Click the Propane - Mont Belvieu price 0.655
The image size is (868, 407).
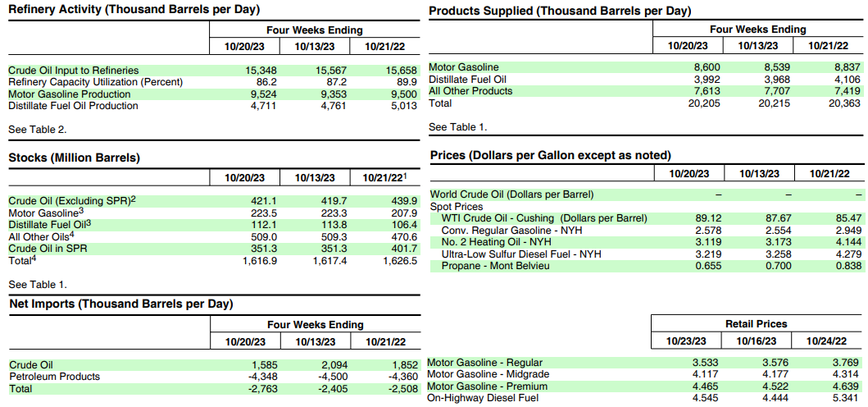tap(709, 266)
